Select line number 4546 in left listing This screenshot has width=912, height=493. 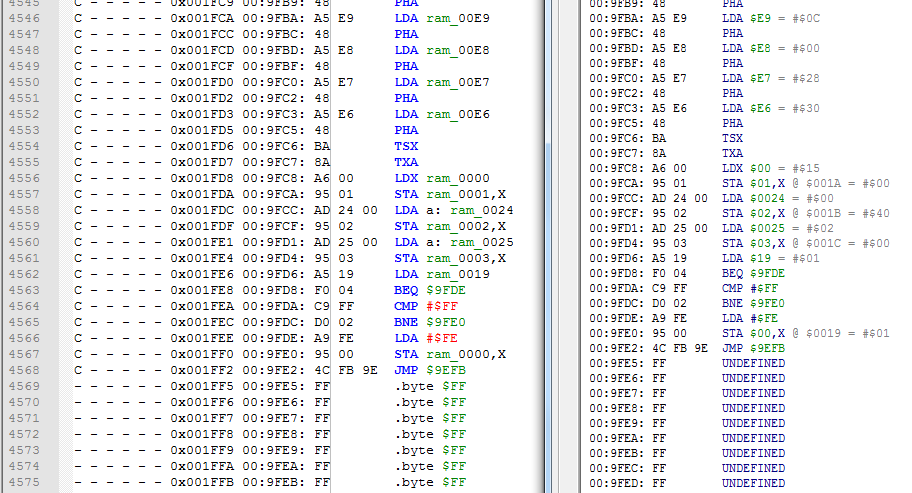tap(24, 19)
